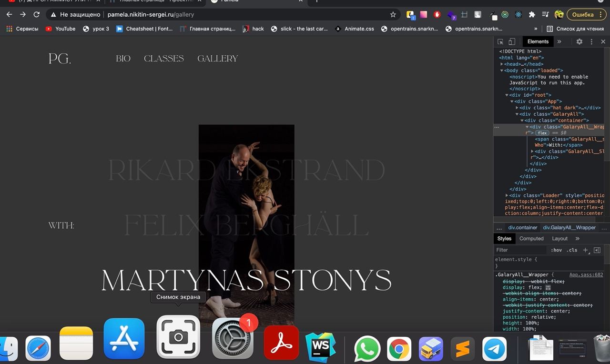Launch WebStorm from the Dock

click(x=320, y=348)
